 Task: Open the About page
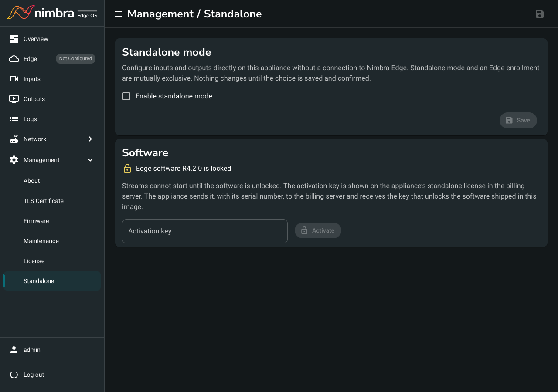click(x=52, y=181)
